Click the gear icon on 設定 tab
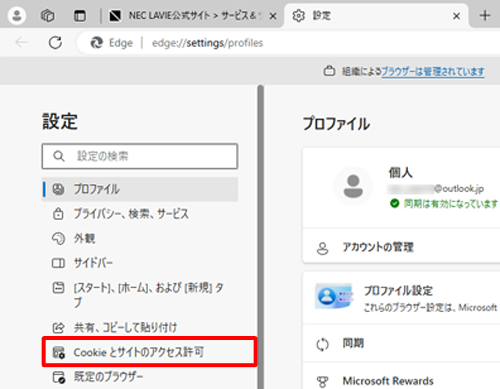This screenshot has width=500, height=389. [298, 16]
